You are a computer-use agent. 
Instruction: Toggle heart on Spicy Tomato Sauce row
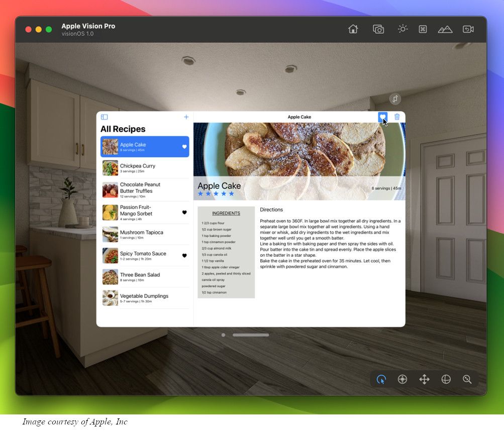[x=184, y=256]
